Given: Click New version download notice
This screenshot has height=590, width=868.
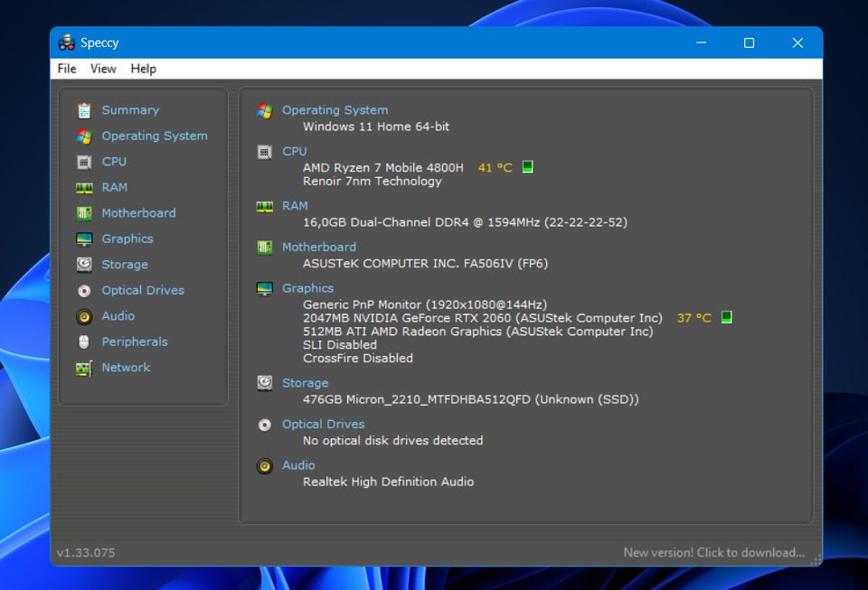Looking at the screenshot, I should pyautogui.click(x=714, y=552).
